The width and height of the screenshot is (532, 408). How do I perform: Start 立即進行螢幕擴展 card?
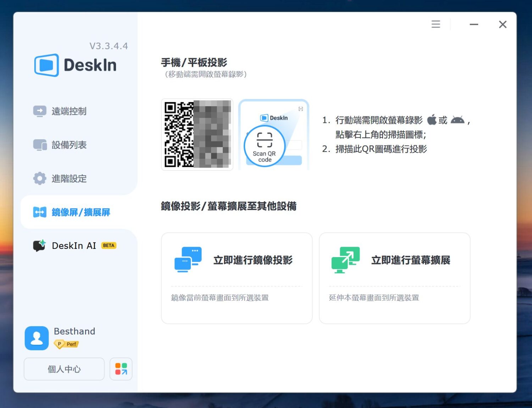[394, 278]
